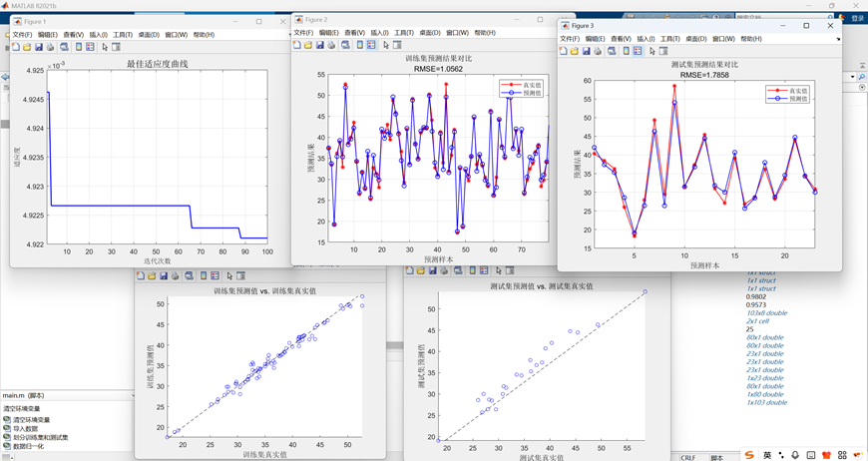
Task: Save figure icon in Figure 2 toolbar
Action: (x=319, y=45)
